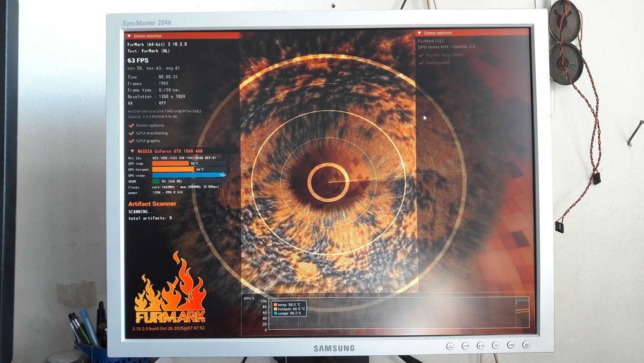Click the power row "120W - PPW:0.524"

156,192
